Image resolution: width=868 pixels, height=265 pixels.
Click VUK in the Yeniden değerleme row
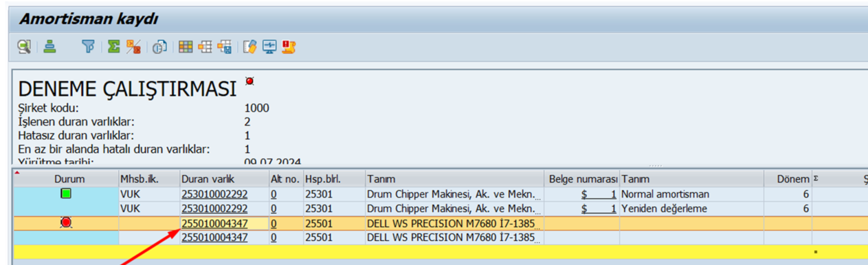[x=131, y=208]
